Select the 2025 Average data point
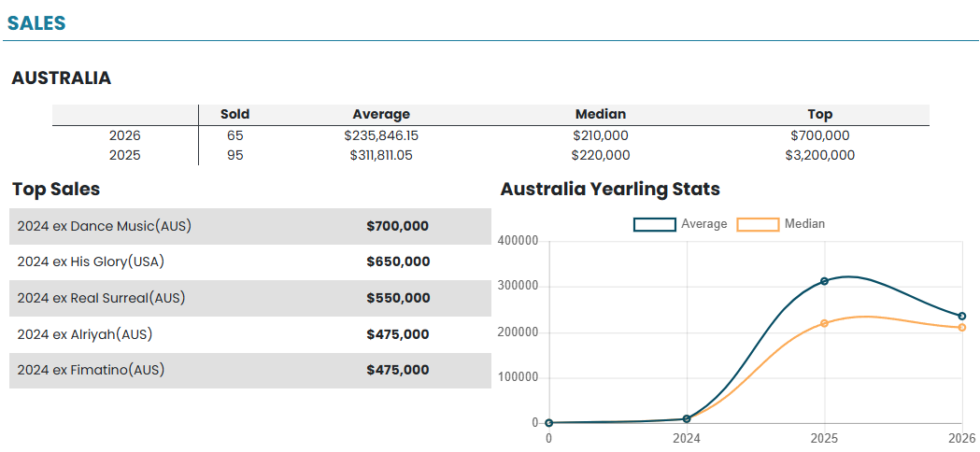Image resolution: width=980 pixels, height=452 pixels. pyautogui.click(x=824, y=281)
